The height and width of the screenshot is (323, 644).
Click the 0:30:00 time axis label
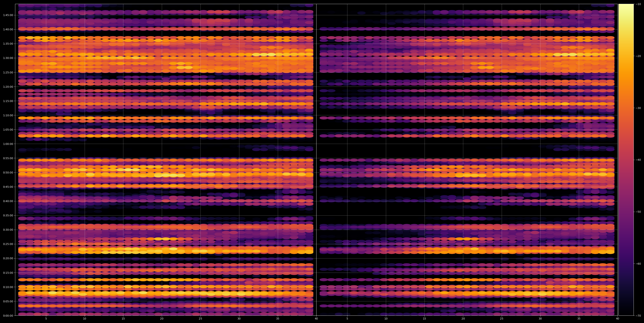click(x=8, y=229)
